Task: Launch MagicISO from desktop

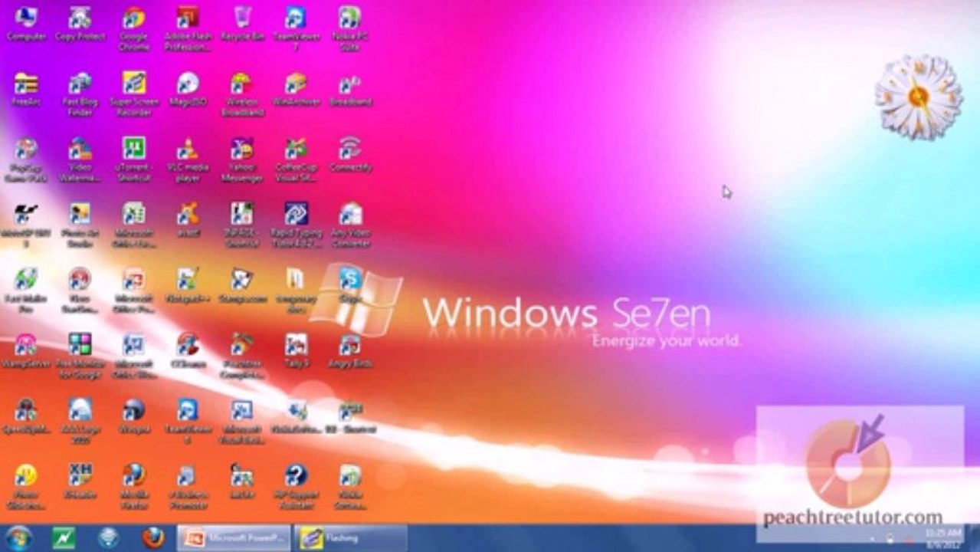Action: [188, 89]
